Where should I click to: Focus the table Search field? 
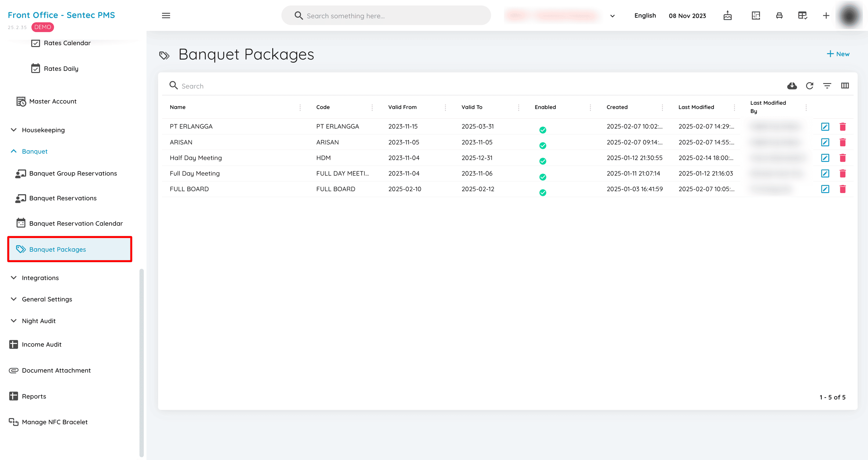pos(472,86)
